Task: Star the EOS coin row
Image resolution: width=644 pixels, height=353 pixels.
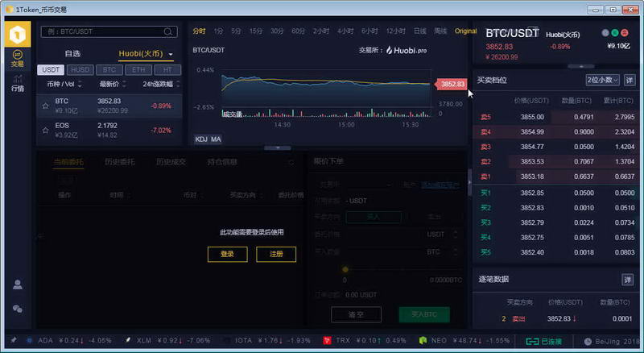Action: point(46,130)
